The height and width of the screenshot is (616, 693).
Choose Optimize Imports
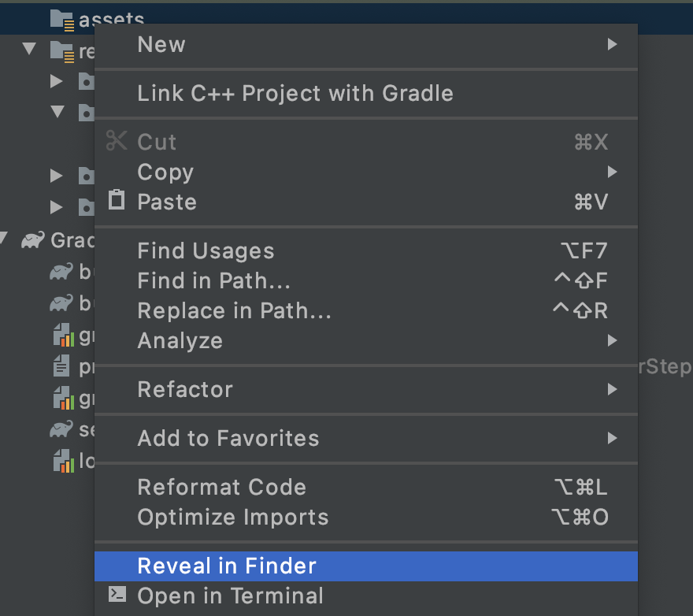pyautogui.click(x=232, y=518)
